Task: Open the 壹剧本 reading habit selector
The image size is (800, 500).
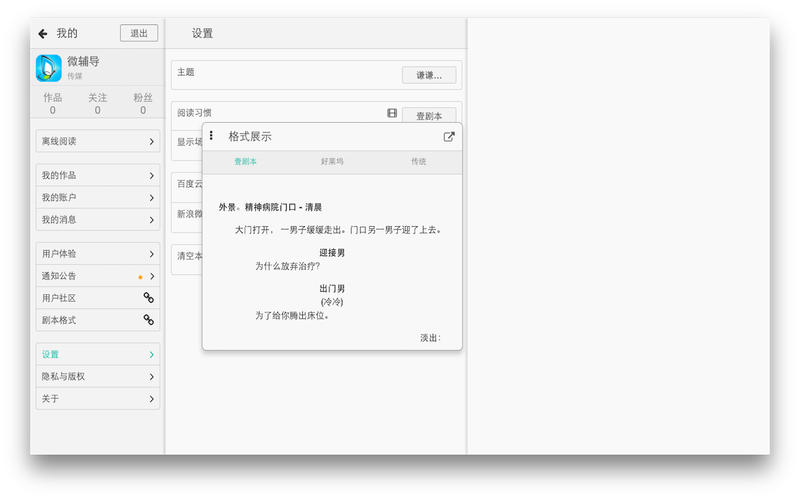Action: pyautogui.click(x=429, y=115)
